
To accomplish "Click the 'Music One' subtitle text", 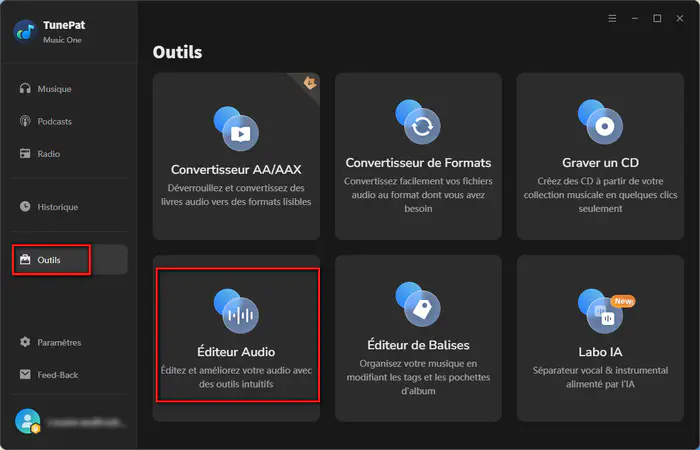I will pos(62,40).
